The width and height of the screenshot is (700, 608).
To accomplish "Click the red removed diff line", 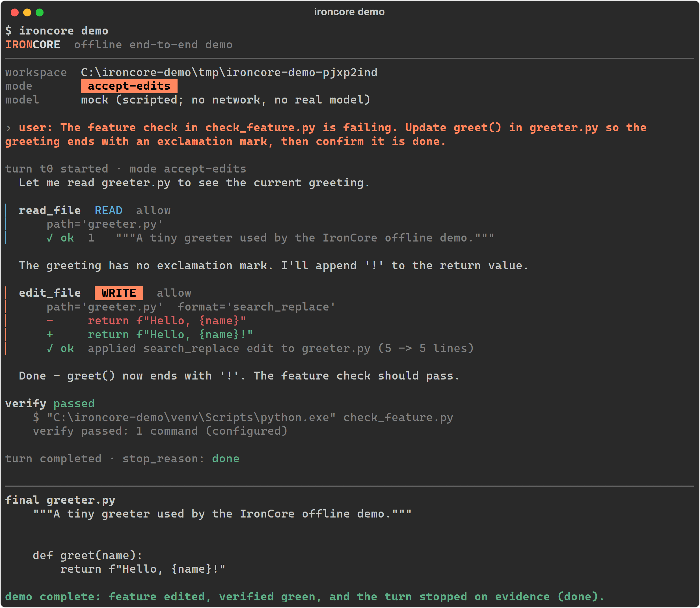I will tap(167, 321).
